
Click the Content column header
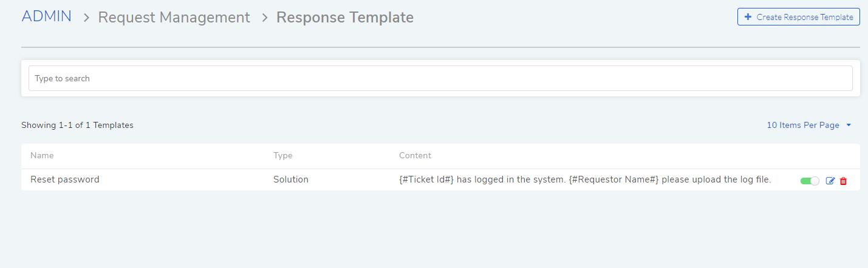(x=415, y=155)
